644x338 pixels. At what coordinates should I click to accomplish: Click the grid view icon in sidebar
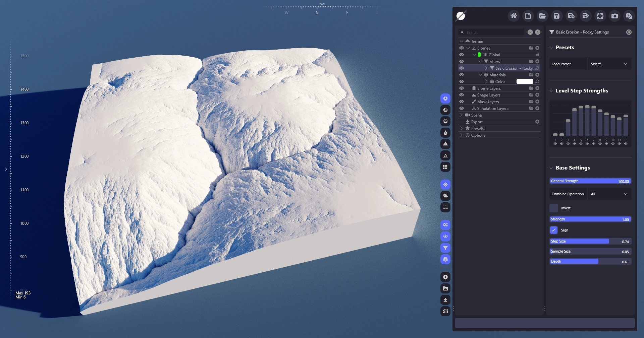(x=445, y=167)
